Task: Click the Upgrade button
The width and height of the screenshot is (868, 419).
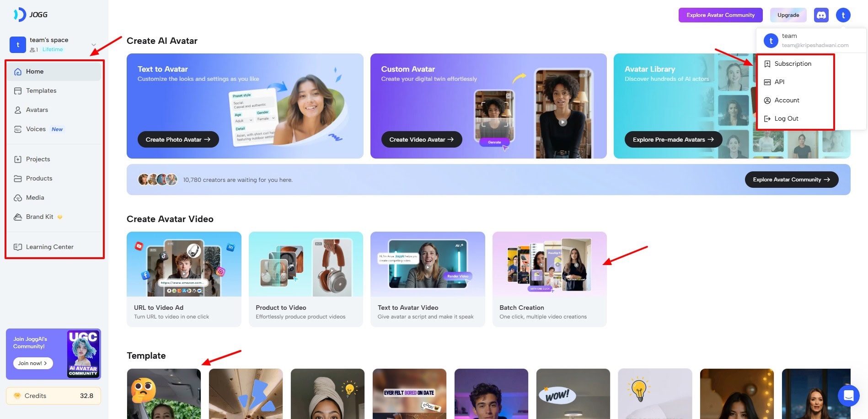Action: click(788, 15)
